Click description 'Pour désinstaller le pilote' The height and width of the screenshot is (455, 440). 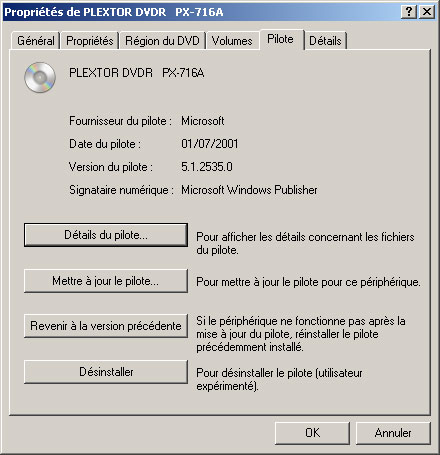point(279,379)
